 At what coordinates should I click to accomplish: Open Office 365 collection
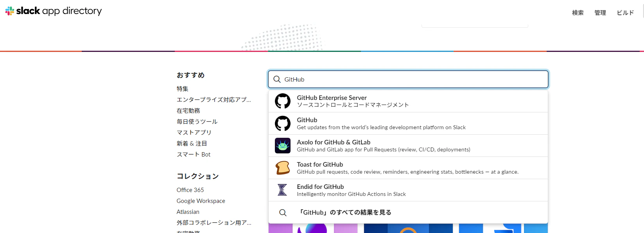click(x=190, y=190)
